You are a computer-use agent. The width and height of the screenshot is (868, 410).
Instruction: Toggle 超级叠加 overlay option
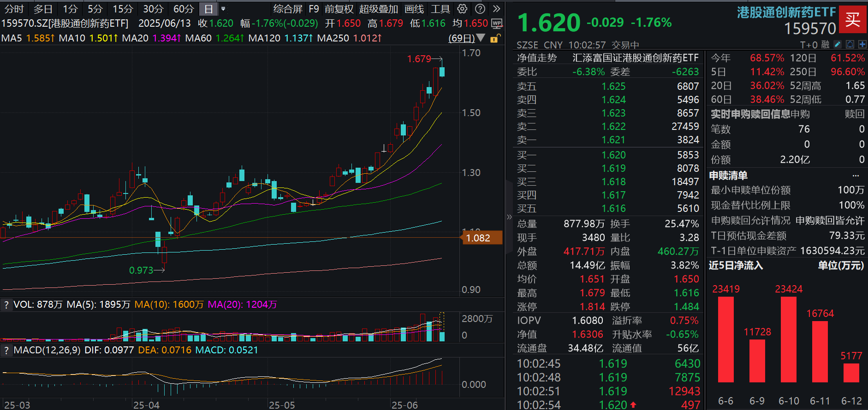(378, 9)
